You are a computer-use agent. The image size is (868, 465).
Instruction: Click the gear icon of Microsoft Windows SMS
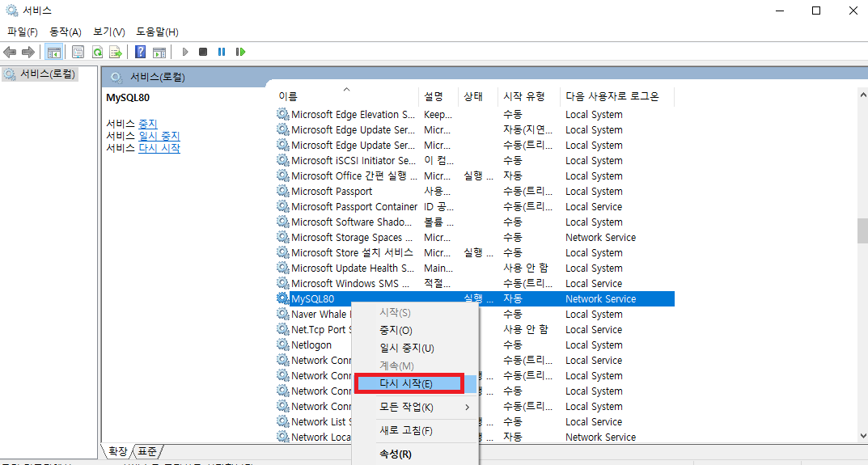click(283, 283)
